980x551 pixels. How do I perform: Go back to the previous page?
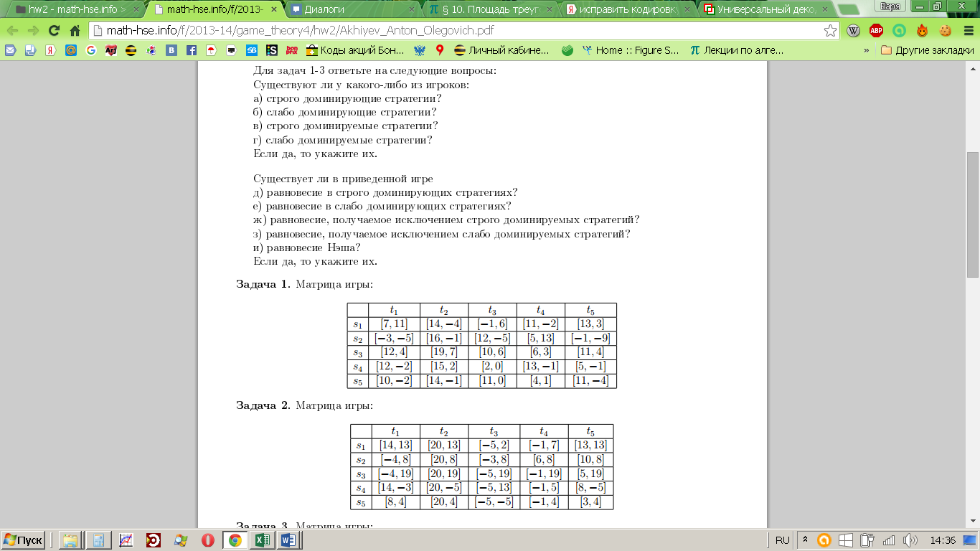[12, 31]
